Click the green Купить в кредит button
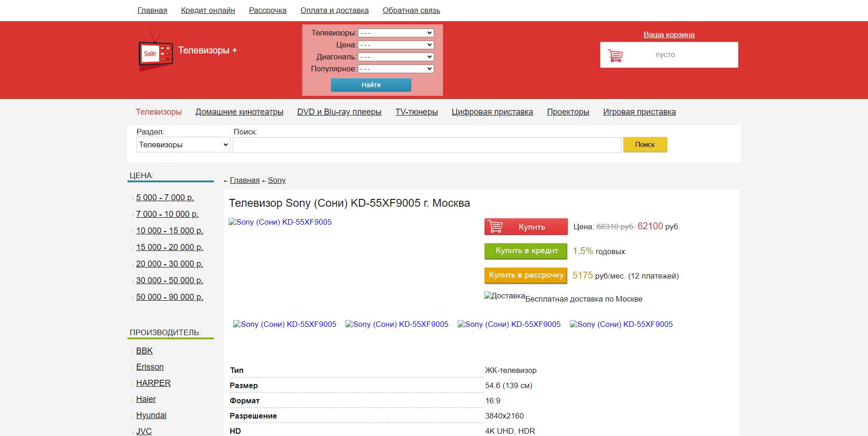The image size is (868, 436). point(526,251)
